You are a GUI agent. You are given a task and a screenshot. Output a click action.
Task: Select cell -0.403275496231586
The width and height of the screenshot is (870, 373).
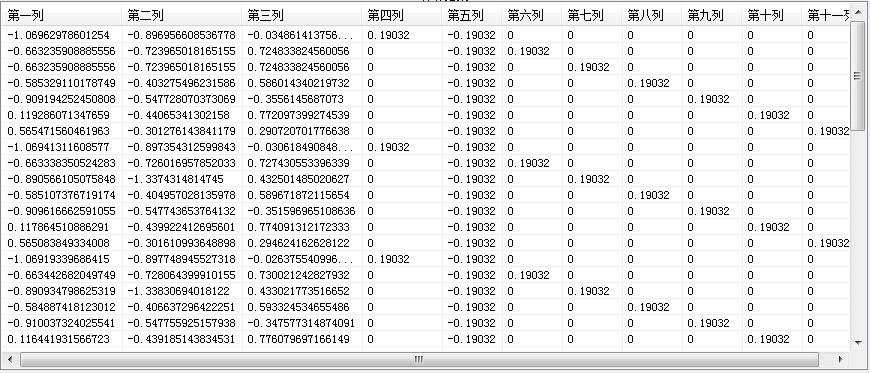point(182,83)
